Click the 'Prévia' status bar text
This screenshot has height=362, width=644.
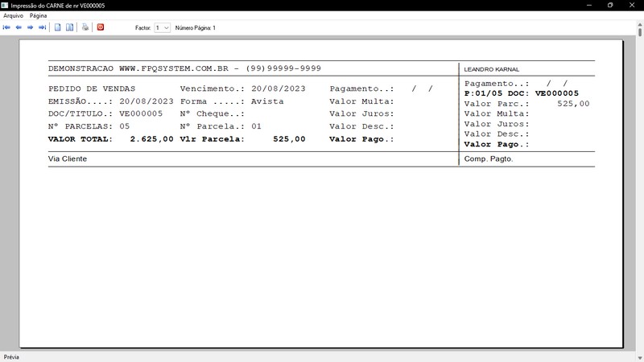click(x=11, y=357)
